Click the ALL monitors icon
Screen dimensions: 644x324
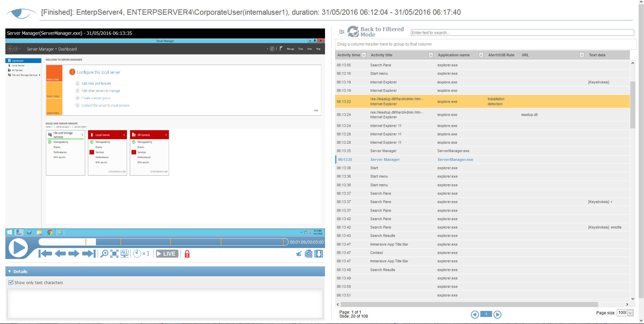pos(124,254)
